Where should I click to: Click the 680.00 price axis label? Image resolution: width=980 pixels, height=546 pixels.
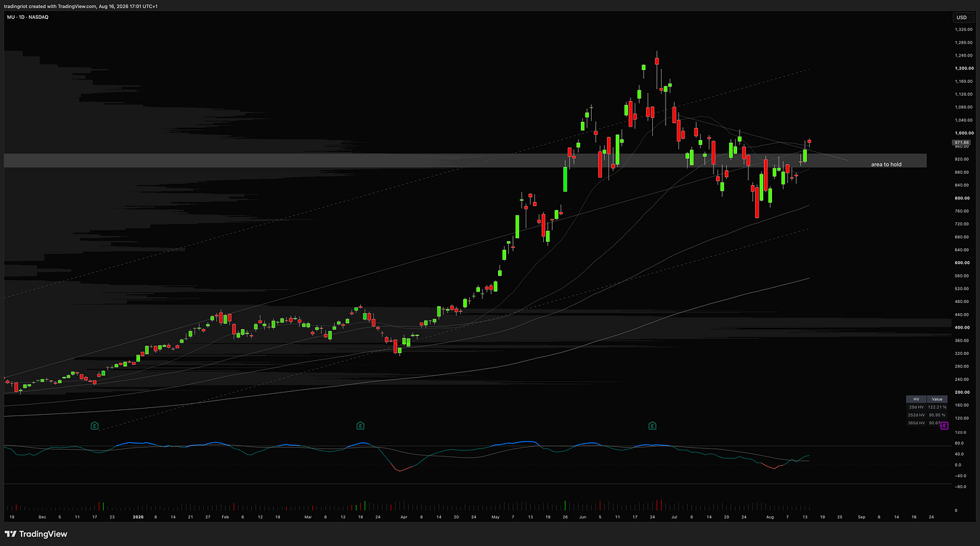point(960,236)
